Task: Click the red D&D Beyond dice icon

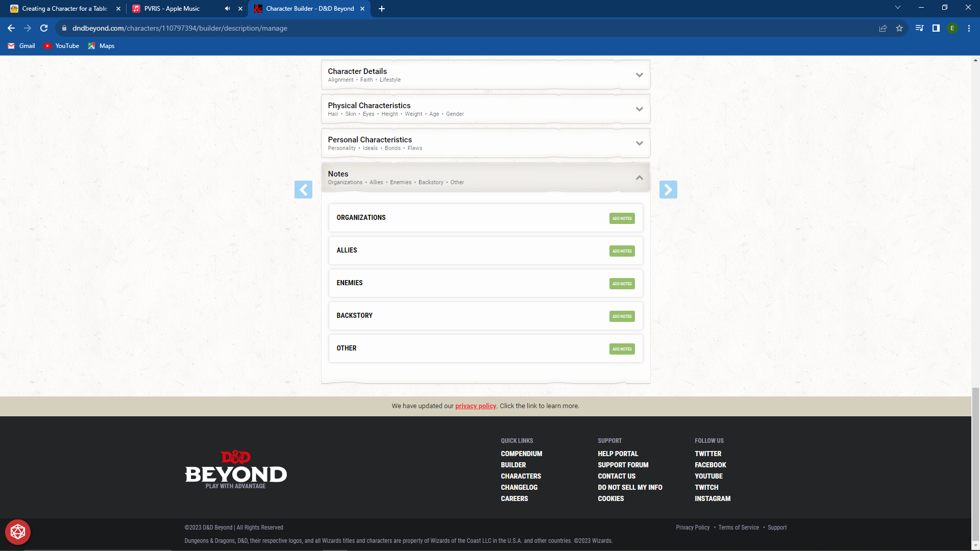Action: tap(18, 532)
